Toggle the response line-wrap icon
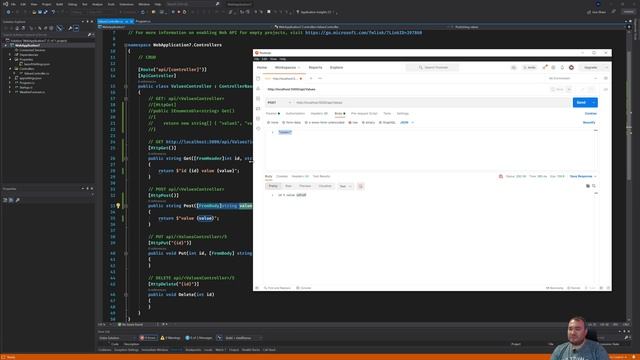The image size is (640, 360). click(360, 186)
